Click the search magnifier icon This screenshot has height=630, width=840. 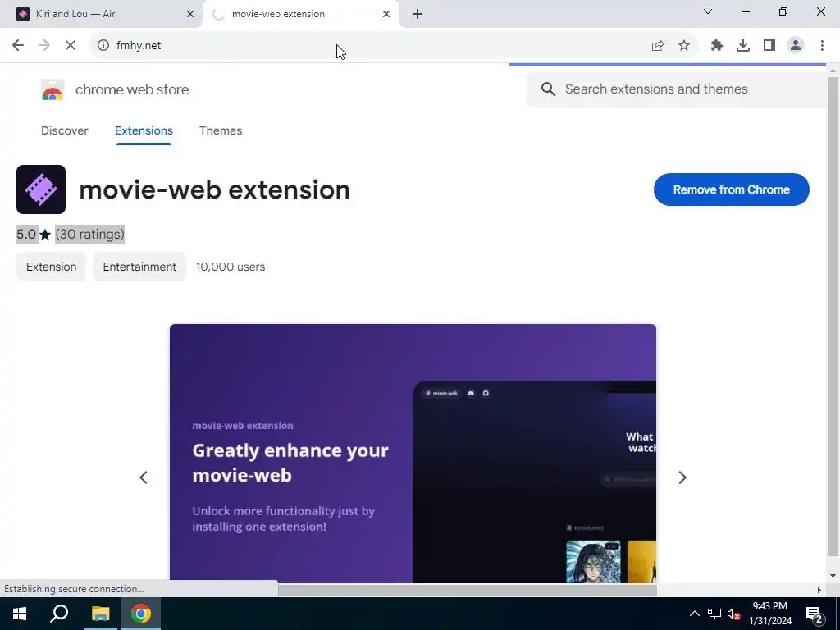pos(548,89)
